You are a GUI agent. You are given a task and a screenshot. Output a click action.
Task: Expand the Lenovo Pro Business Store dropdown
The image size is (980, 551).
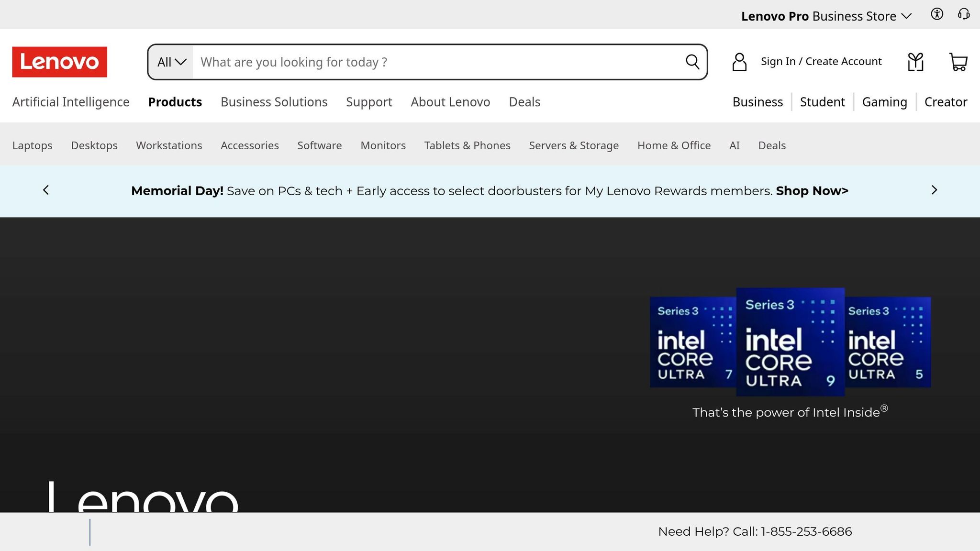click(x=826, y=16)
